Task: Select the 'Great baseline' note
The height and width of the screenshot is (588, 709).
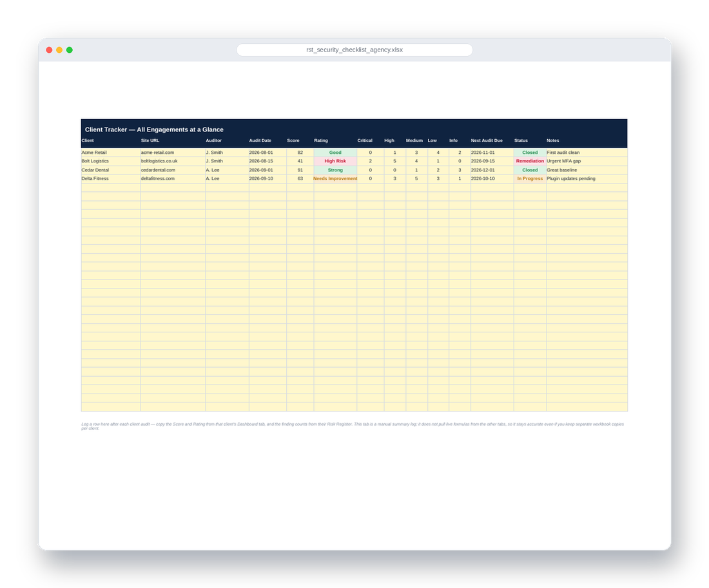Action: click(587, 170)
